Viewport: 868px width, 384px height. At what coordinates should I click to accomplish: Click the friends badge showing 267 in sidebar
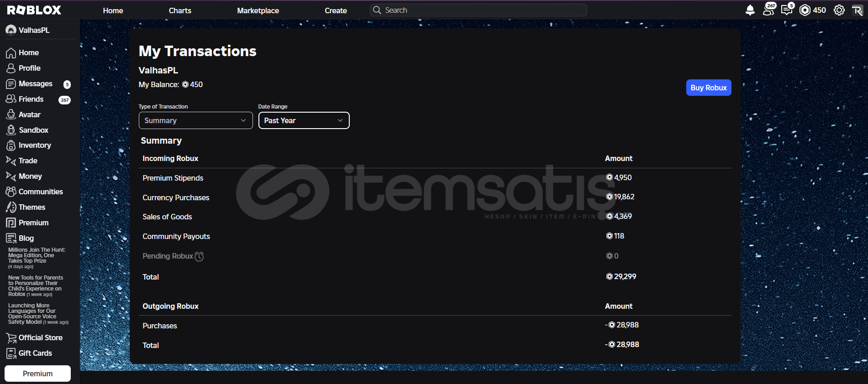[x=65, y=100]
